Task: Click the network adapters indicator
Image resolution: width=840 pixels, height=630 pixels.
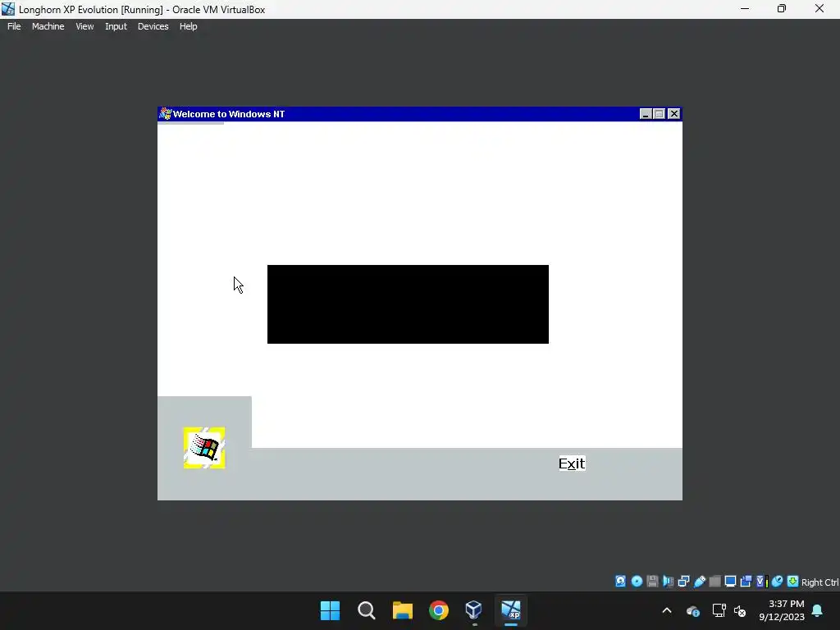Action: coord(683,582)
